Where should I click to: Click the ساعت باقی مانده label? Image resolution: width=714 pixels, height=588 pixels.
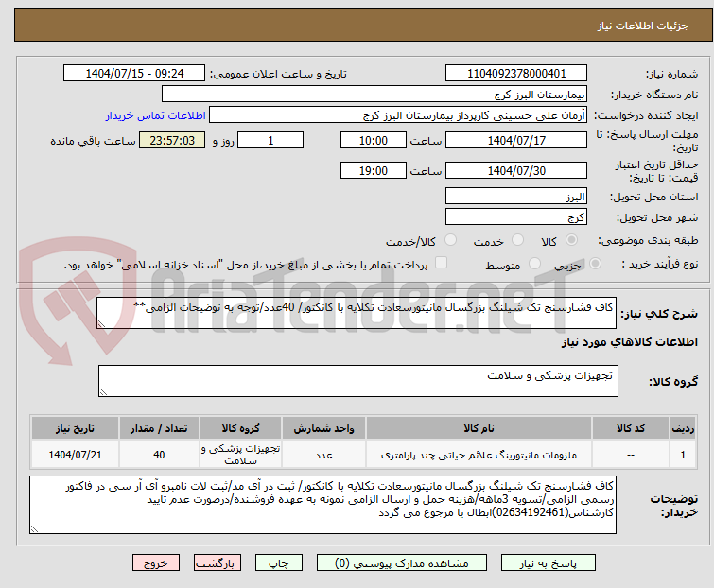coord(93,141)
